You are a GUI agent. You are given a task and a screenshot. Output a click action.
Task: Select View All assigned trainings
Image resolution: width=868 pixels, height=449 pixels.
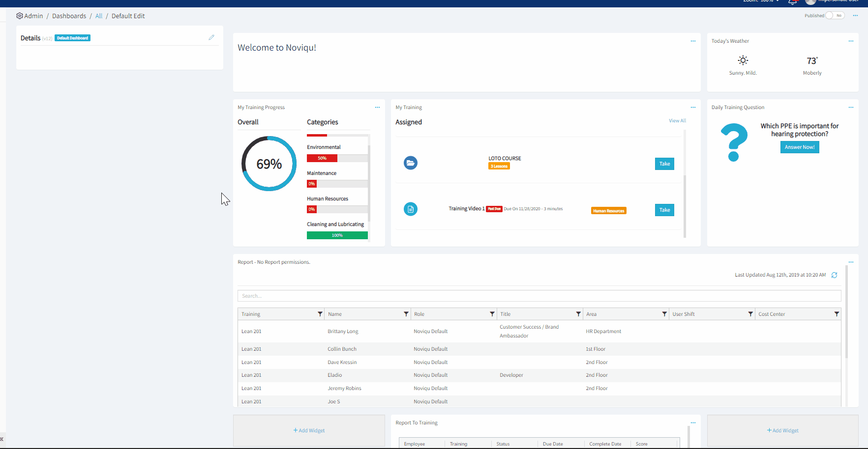click(677, 120)
